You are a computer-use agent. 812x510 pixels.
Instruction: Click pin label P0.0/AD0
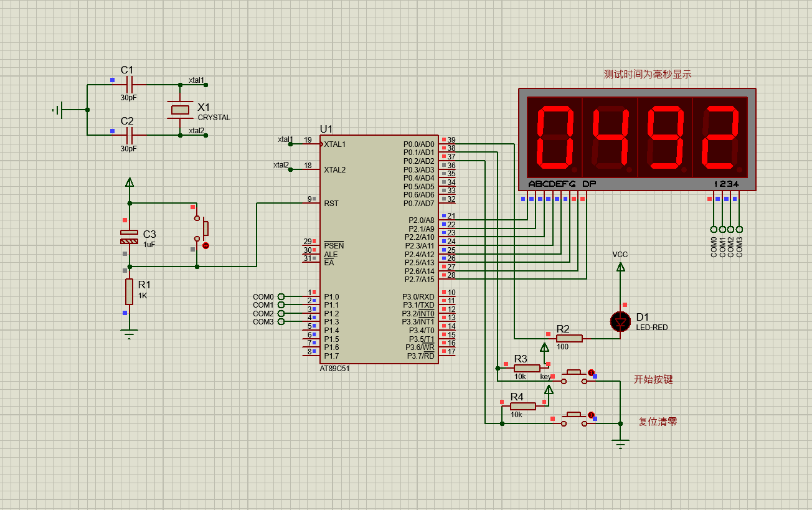click(418, 144)
